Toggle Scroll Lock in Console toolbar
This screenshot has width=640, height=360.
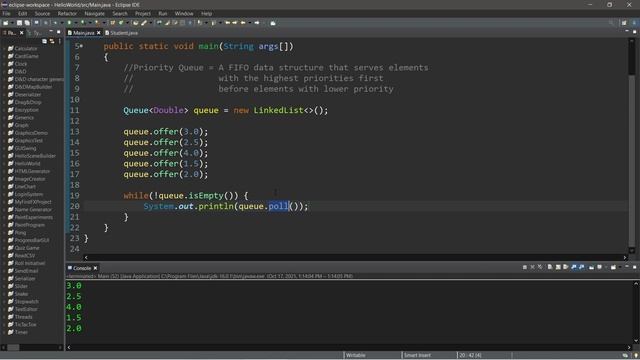pyautogui.click(x=558, y=267)
